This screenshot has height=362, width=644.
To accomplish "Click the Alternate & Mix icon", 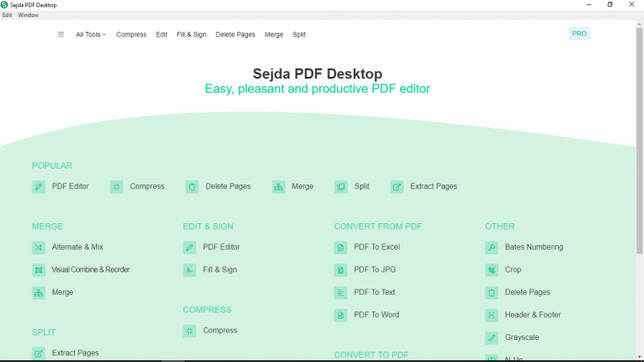I will click(39, 247).
